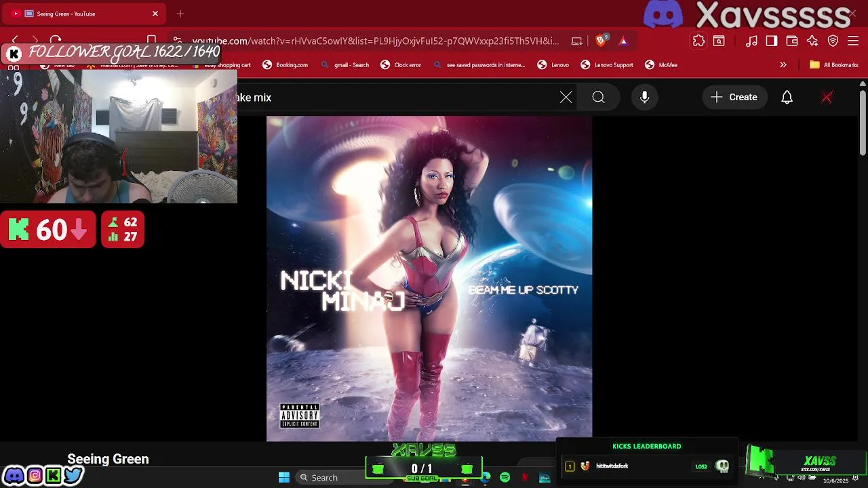The width and height of the screenshot is (868, 488).
Task: Click the voice search microphone button
Action: (x=644, y=97)
